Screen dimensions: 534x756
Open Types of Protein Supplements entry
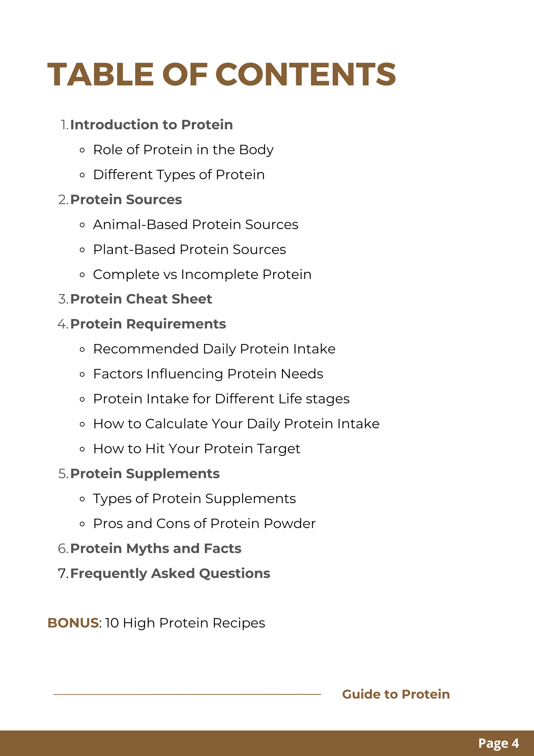click(194, 499)
